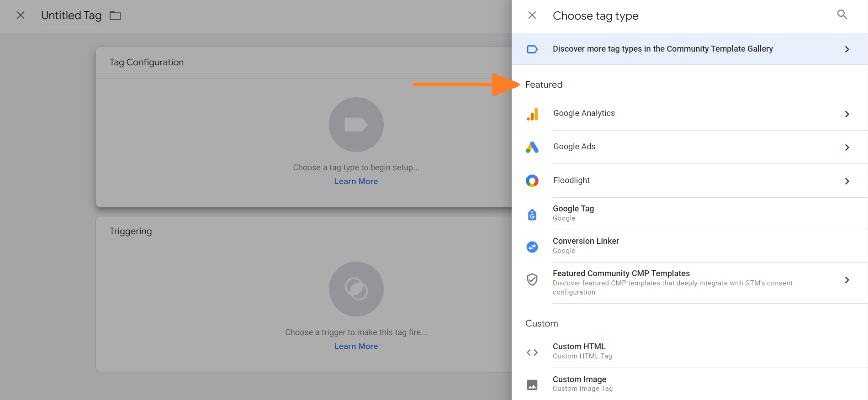
Task: Open Learn More under Tag Configuration
Action: tap(356, 181)
